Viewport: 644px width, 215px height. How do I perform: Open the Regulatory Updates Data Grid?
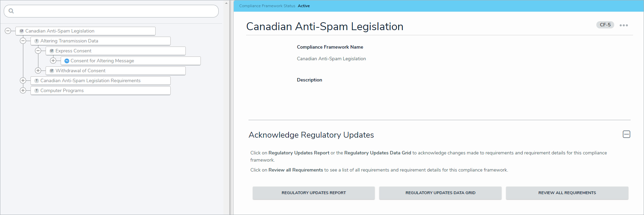click(x=440, y=193)
